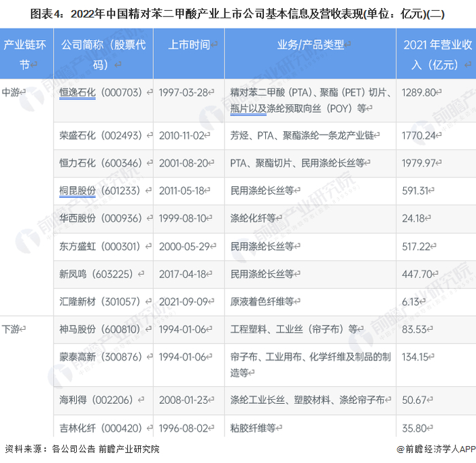Image resolution: width=476 pixels, height=463 pixels.
Task: Click 恒逸石化 product description starting '精对苯二甲酸'
Action: [310, 101]
